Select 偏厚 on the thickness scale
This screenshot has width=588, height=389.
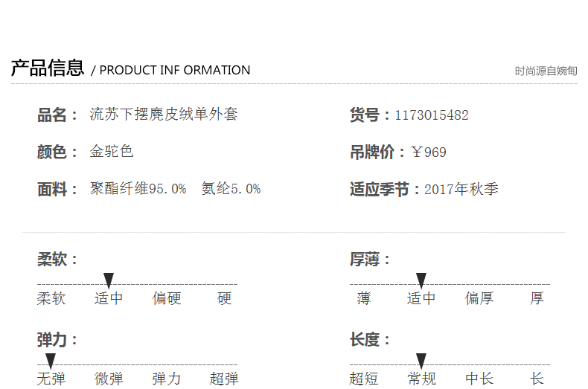coord(479,299)
